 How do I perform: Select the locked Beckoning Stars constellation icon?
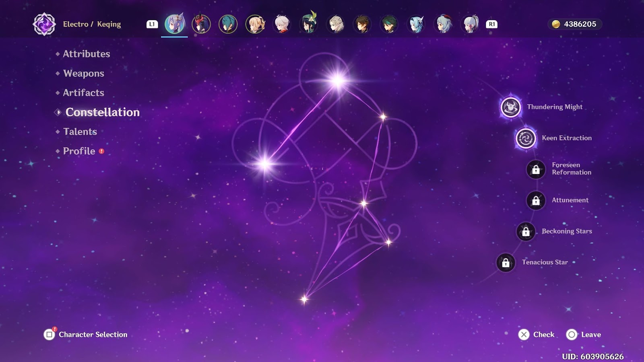pyautogui.click(x=526, y=231)
